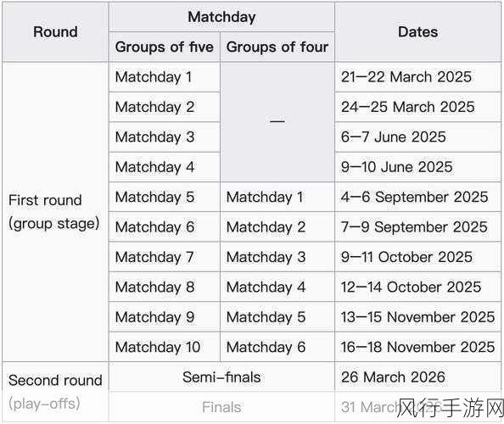The width and height of the screenshot is (504, 424).
Task: Select the Matchday header cell
Action: (x=221, y=17)
